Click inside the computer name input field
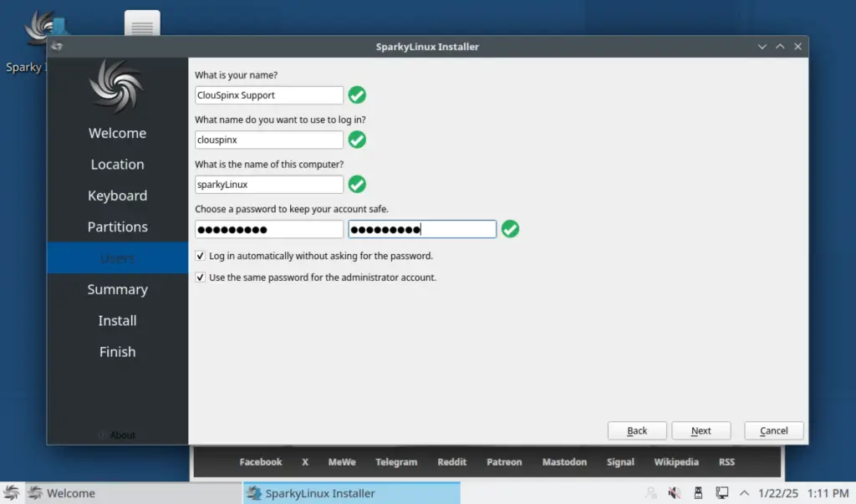 tap(267, 184)
